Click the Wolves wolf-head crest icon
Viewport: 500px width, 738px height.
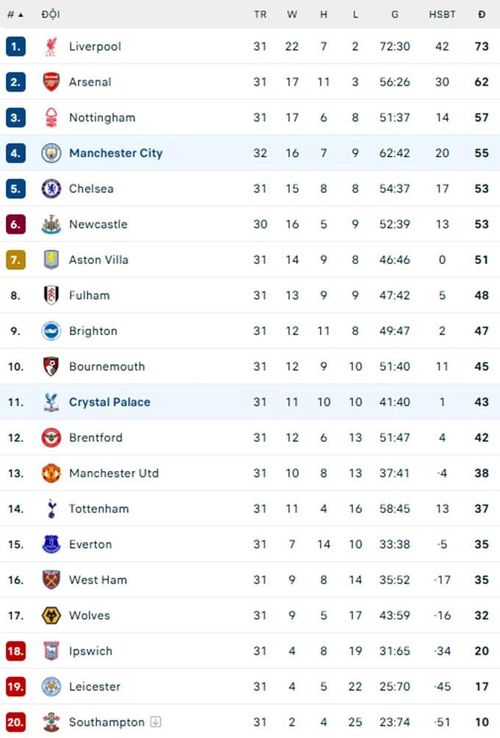[x=51, y=616]
